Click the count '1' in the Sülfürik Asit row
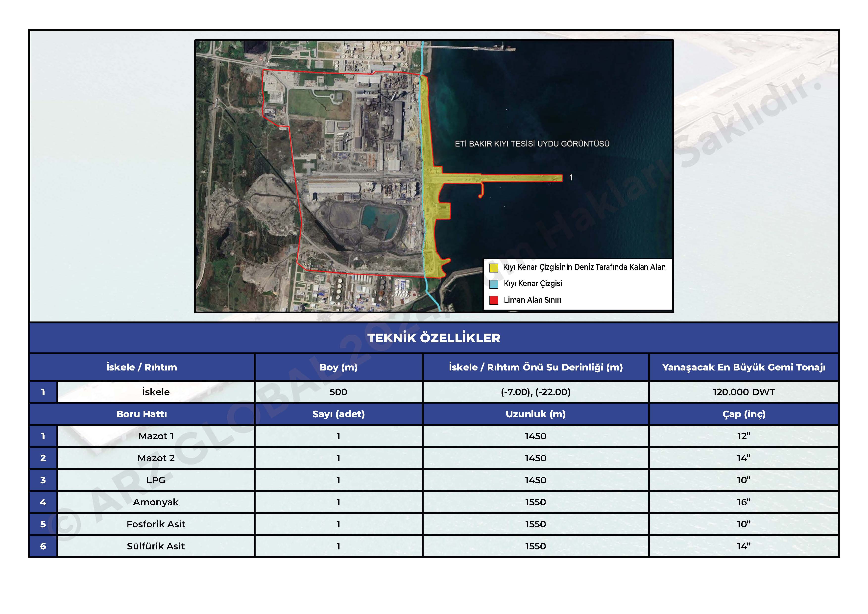The height and width of the screenshot is (614, 868). tap(338, 546)
